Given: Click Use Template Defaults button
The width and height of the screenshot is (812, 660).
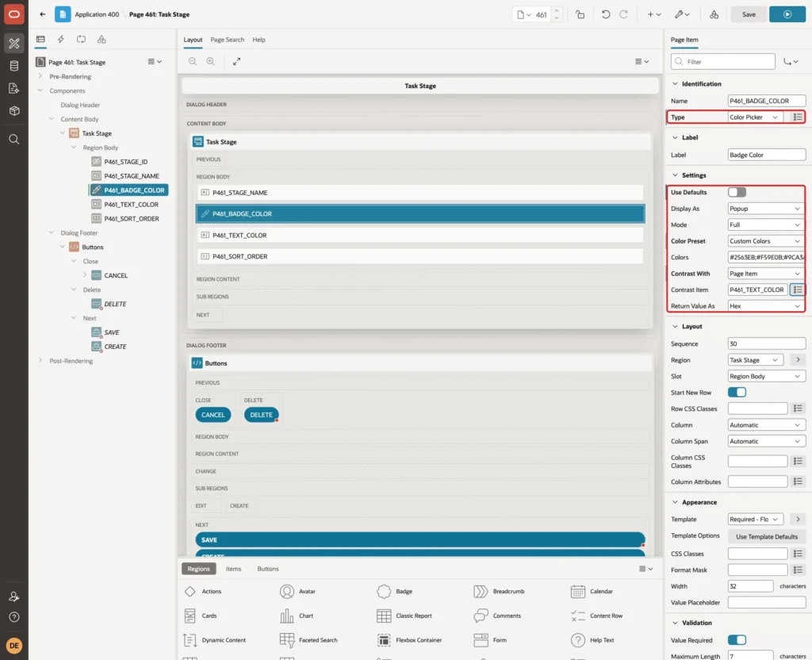Looking at the screenshot, I should [x=767, y=537].
